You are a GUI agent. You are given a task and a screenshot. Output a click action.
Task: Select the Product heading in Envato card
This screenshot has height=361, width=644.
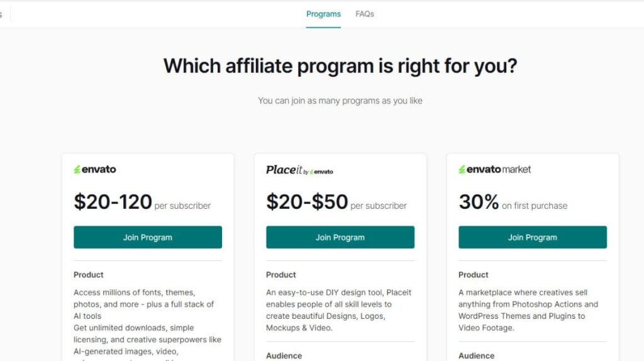tap(89, 275)
